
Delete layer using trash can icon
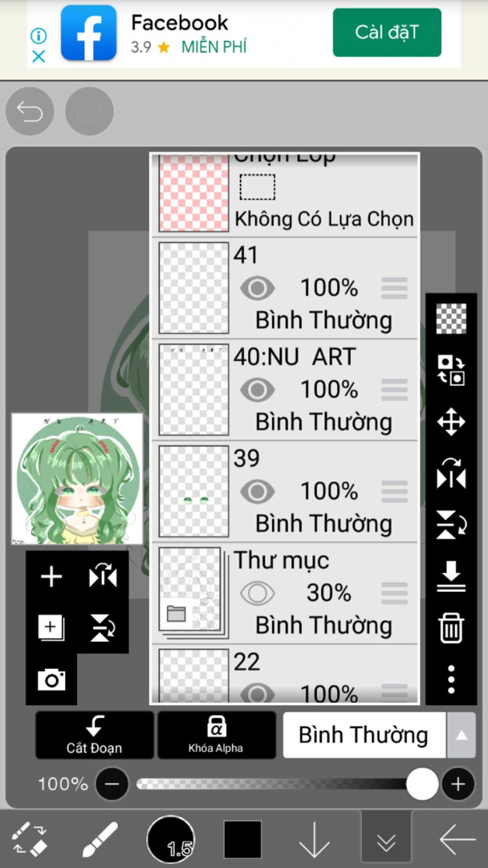tap(451, 628)
